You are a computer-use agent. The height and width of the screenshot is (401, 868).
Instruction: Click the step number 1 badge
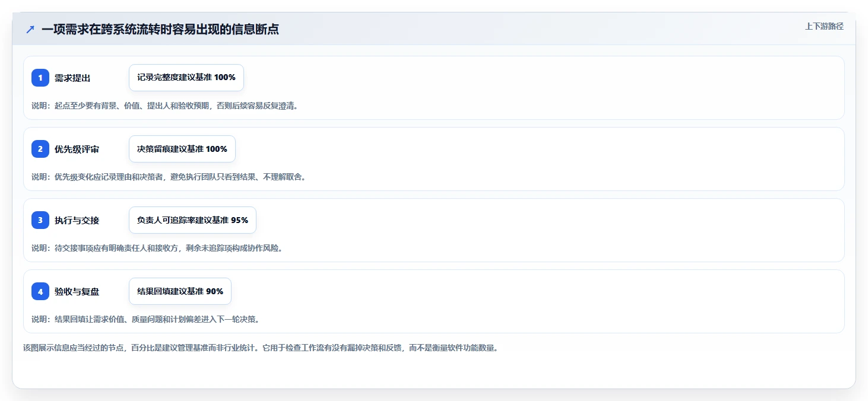pyautogui.click(x=40, y=78)
